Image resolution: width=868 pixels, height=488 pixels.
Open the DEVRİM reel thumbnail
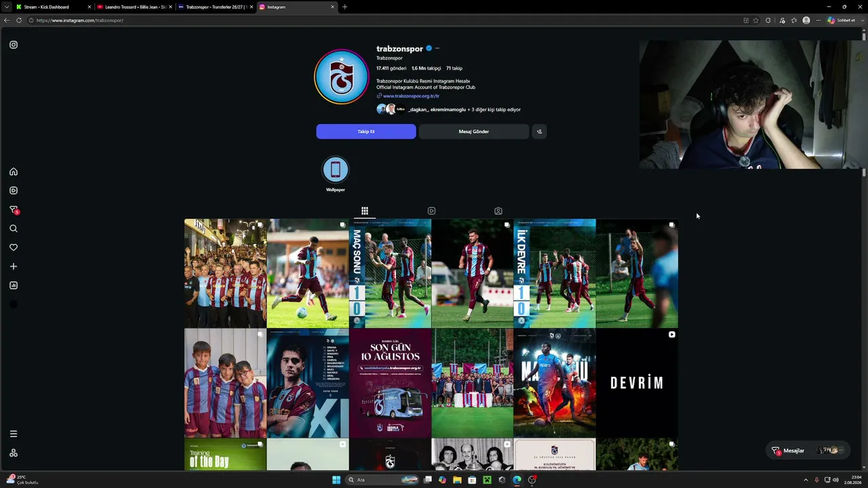(x=637, y=383)
